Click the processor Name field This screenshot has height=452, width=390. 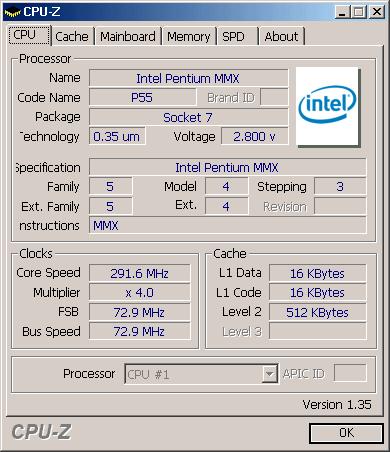click(x=189, y=78)
